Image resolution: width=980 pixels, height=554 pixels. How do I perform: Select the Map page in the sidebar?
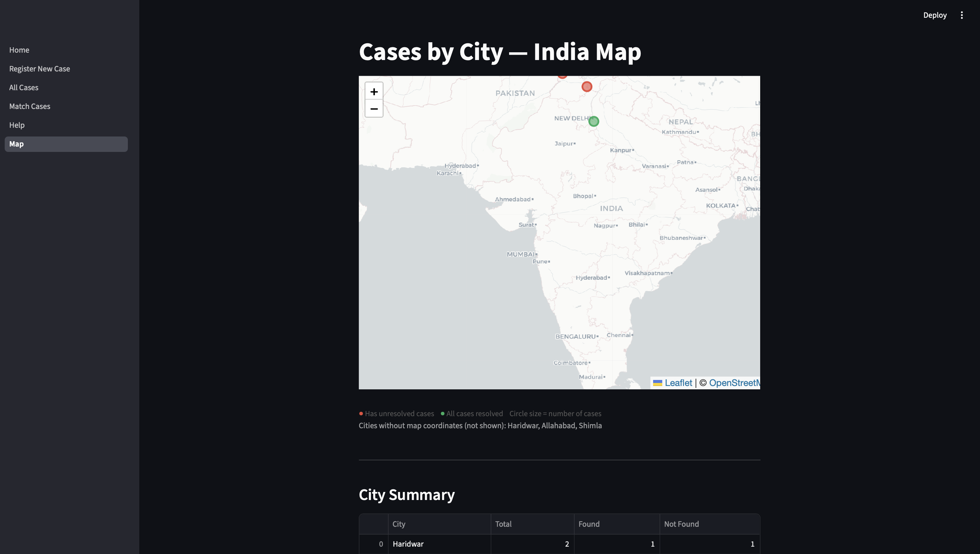click(16, 144)
